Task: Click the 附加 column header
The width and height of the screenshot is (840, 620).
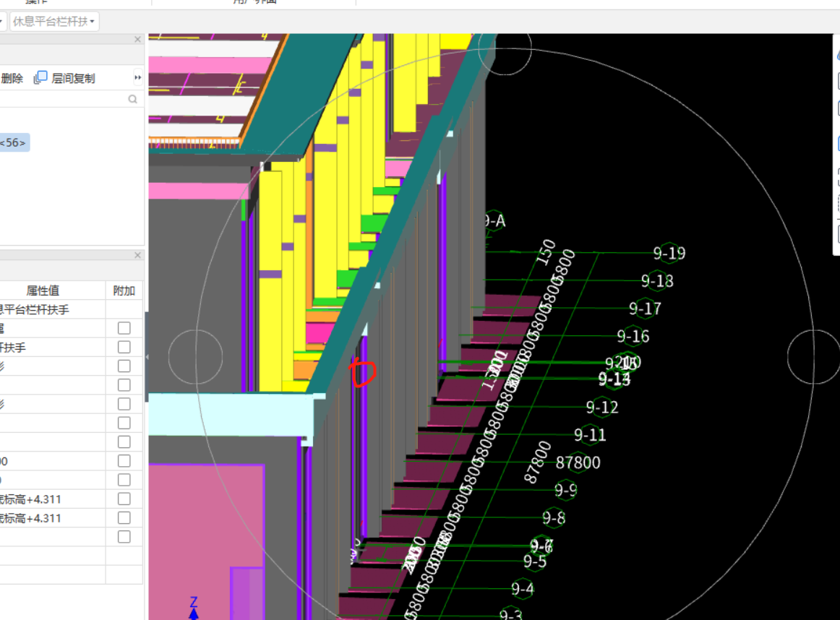Action: pyautogui.click(x=124, y=290)
